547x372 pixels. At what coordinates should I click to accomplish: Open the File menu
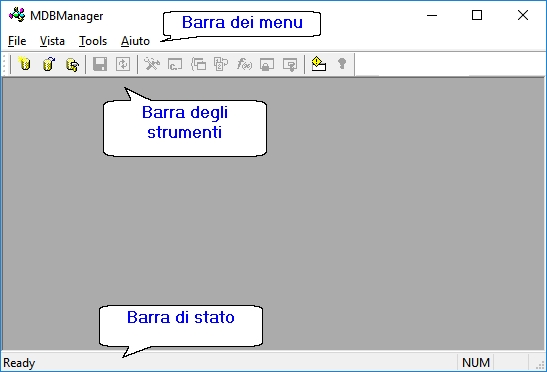[x=17, y=41]
